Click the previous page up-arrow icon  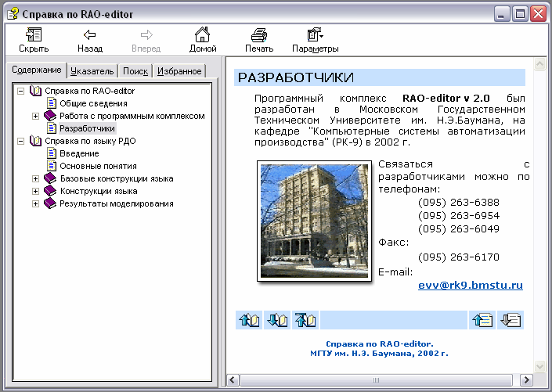point(482,320)
